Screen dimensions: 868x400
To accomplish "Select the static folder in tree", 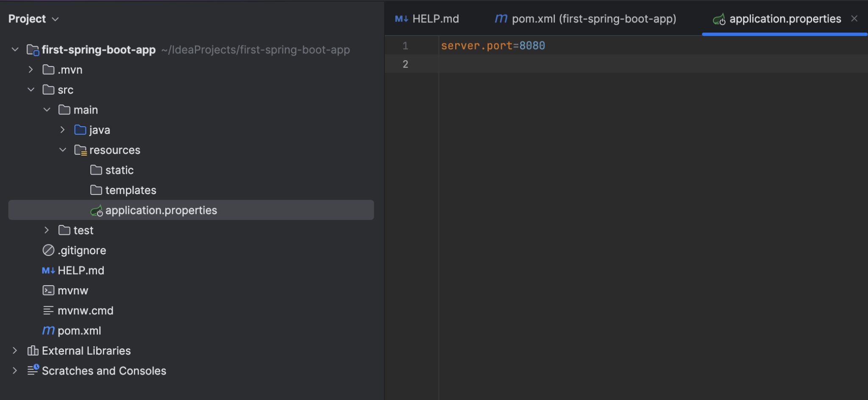I will (119, 170).
